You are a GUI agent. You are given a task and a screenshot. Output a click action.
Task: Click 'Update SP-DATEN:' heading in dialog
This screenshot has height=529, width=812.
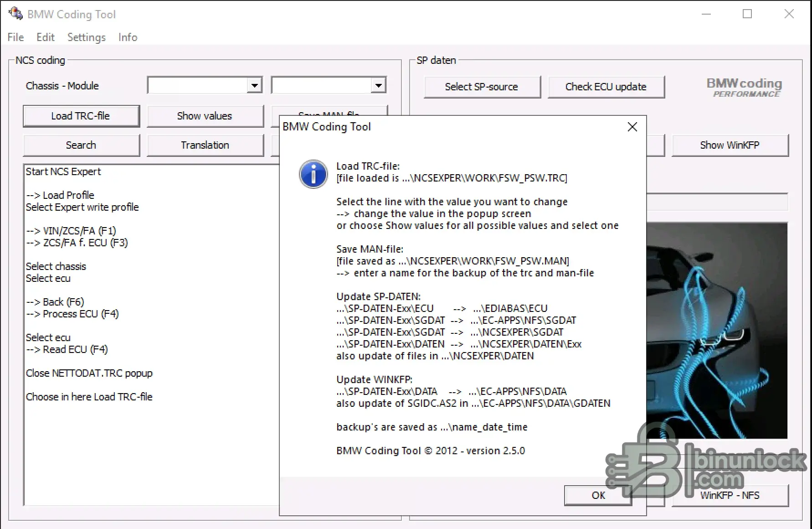(379, 296)
